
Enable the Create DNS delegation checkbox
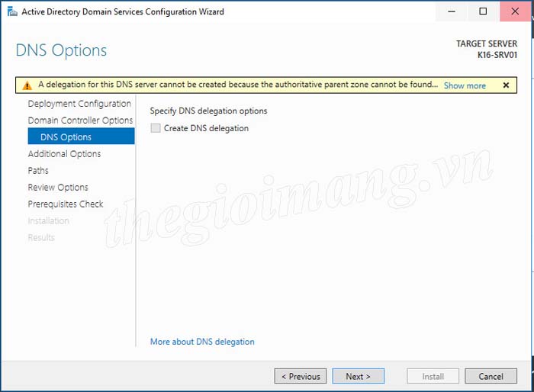[156, 128]
